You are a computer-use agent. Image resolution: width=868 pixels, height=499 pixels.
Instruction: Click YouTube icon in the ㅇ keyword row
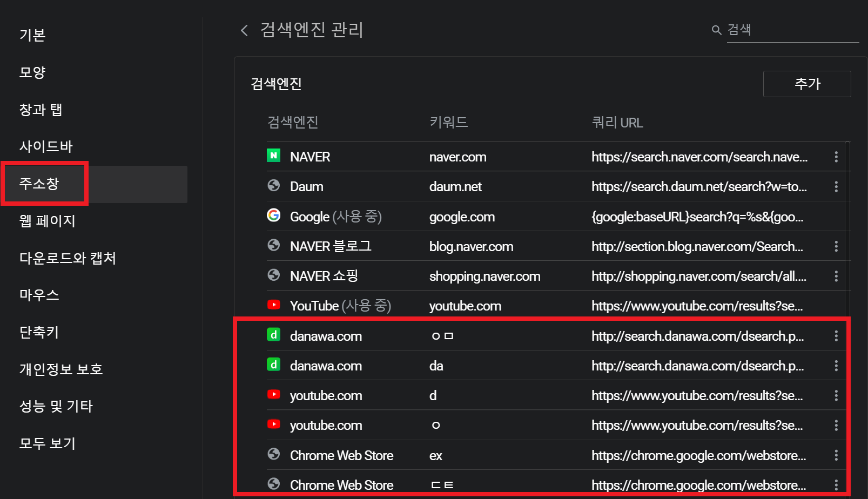tap(274, 424)
